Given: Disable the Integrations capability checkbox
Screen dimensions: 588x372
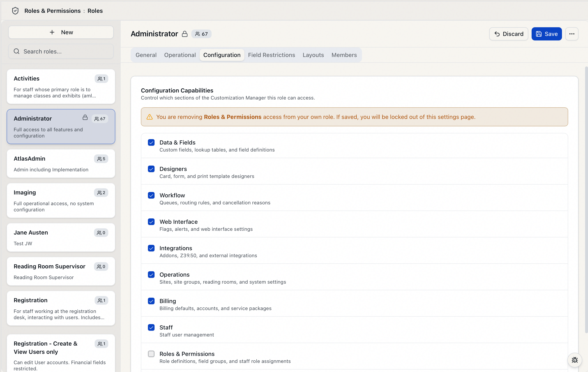Looking at the screenshot, I should 151,248.
